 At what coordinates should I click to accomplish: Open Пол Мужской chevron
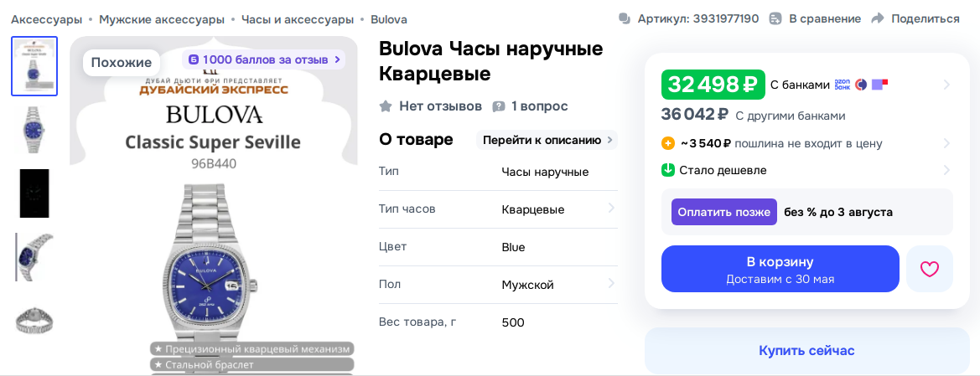[x=610, y=284]
